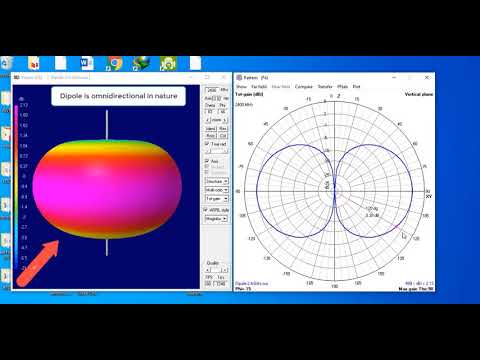Click the Rotc button beside Col
Image resolution: width=480 pixels, height=360 pixels.
[x=211, y=136]
